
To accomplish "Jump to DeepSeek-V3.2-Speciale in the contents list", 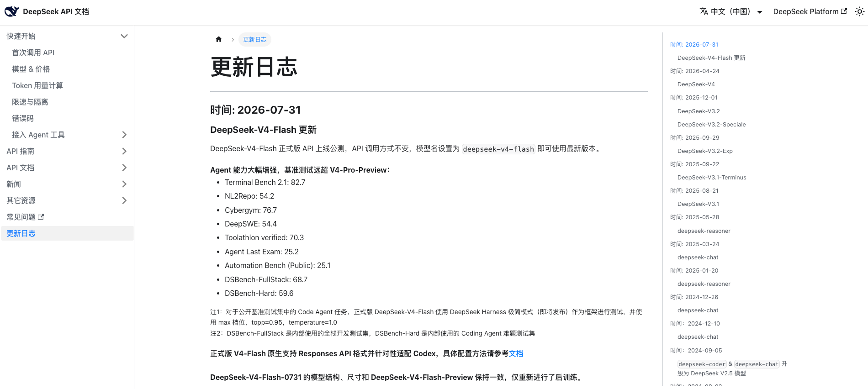I will 711,124.
